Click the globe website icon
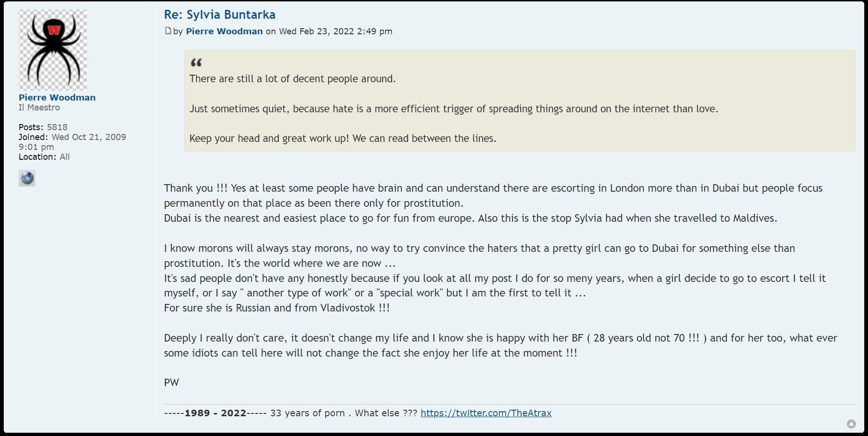This screenshot has width=868, height=436. pyautogui.click(x=27, y=178)
